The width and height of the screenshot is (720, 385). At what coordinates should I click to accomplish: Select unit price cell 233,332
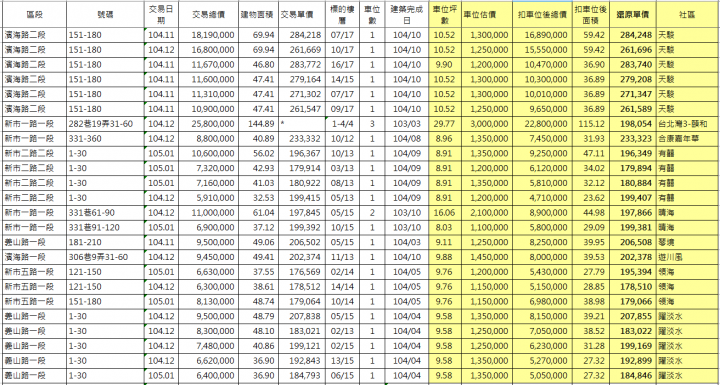coord(301,139)
